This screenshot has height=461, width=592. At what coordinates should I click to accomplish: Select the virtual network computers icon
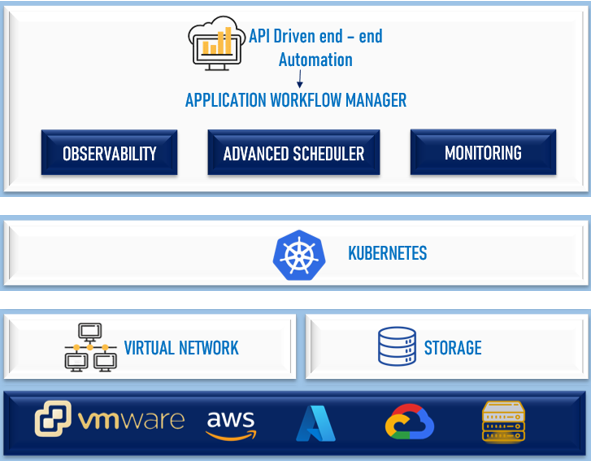pos(91,347)
